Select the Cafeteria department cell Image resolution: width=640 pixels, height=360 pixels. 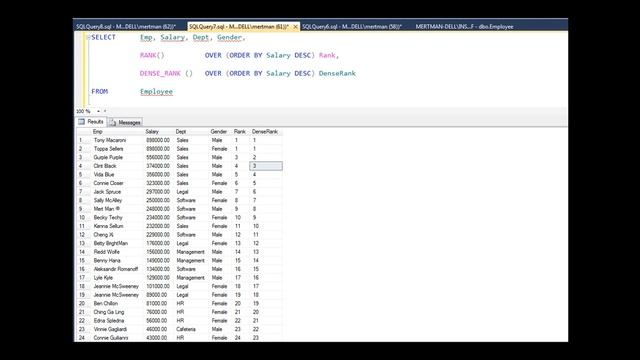[x=191, y=329]
